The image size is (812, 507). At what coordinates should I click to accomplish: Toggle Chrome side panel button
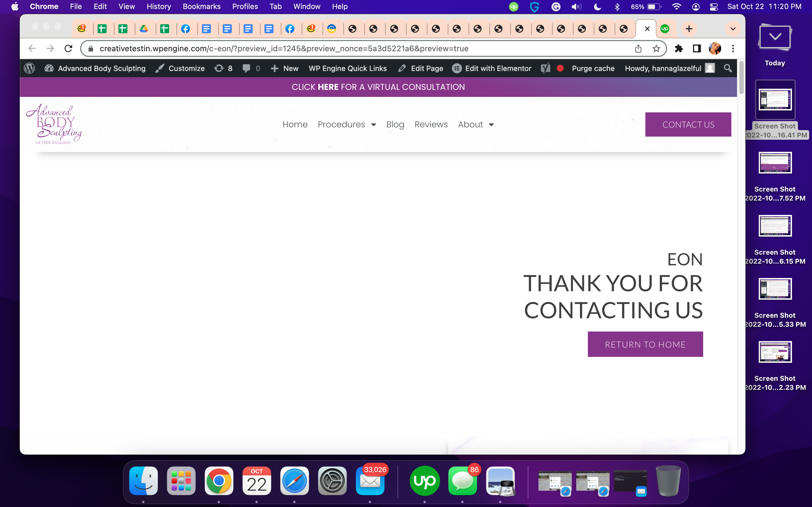[697, 49]
